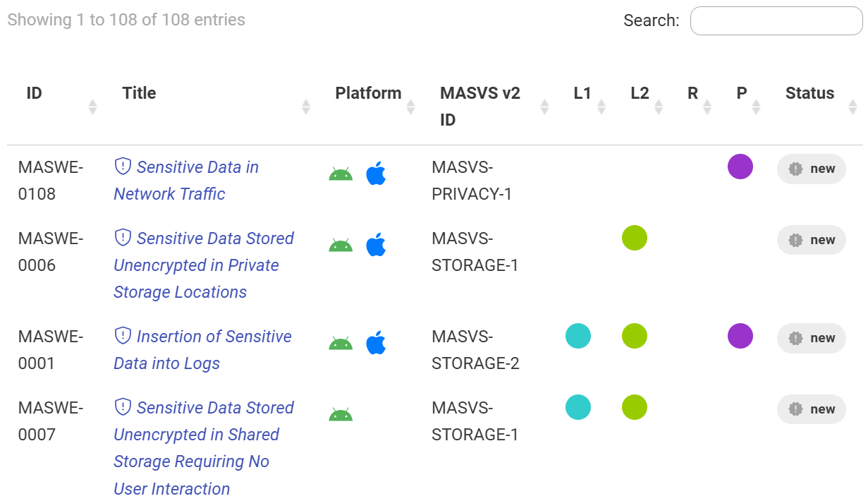Click the Android icon in MASWE-0006 row

pyautogui.click(x=341, y=245)
